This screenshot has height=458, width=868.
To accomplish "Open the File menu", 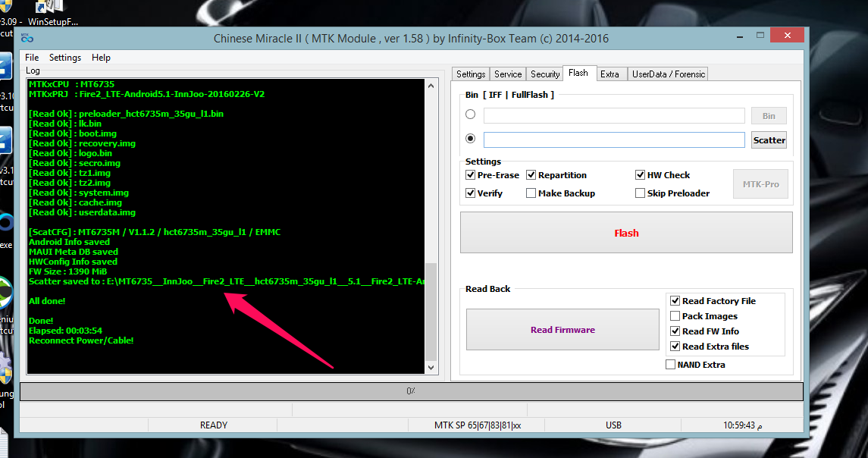I will tap(32, 58).
